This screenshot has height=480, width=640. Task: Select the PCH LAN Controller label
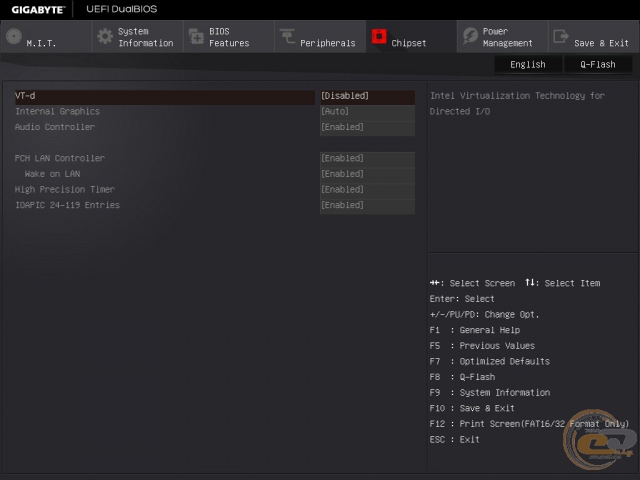click(x=60, y=158)
